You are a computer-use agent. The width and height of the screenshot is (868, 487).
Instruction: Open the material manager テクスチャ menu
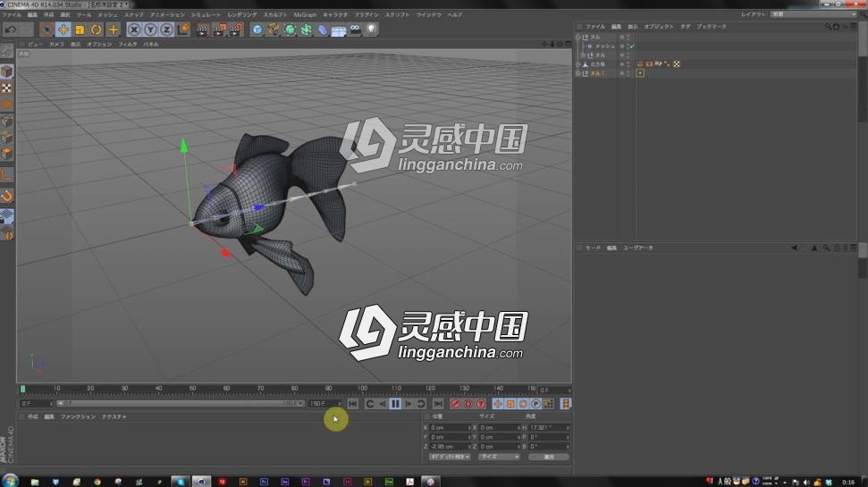pos(114,416)
